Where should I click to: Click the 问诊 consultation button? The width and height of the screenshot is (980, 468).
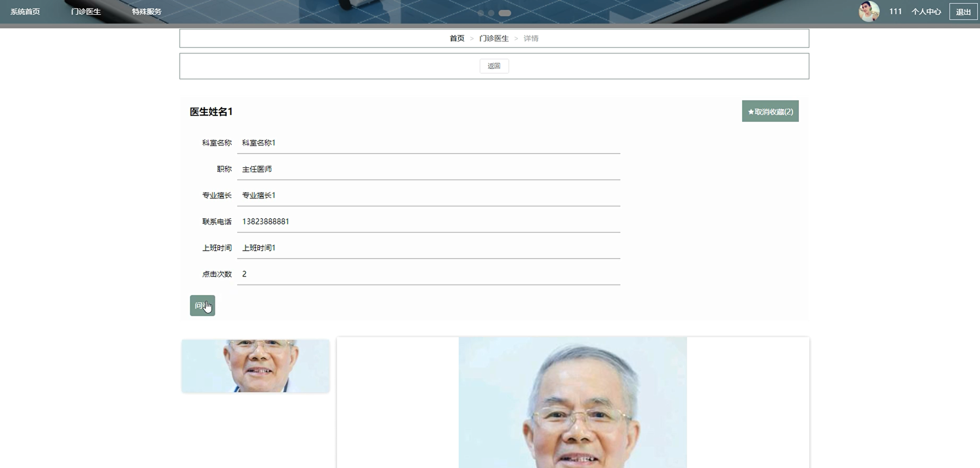click(202, 306)
